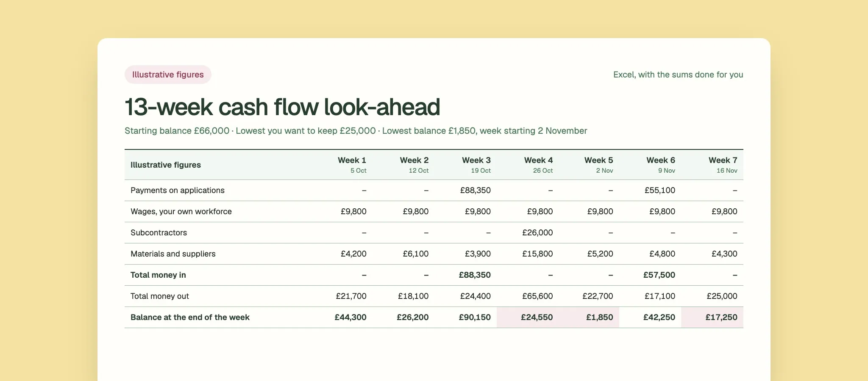Select the £5,200 materials cell
The width and height of the screenshot is (868, 381).
[589, 254]
